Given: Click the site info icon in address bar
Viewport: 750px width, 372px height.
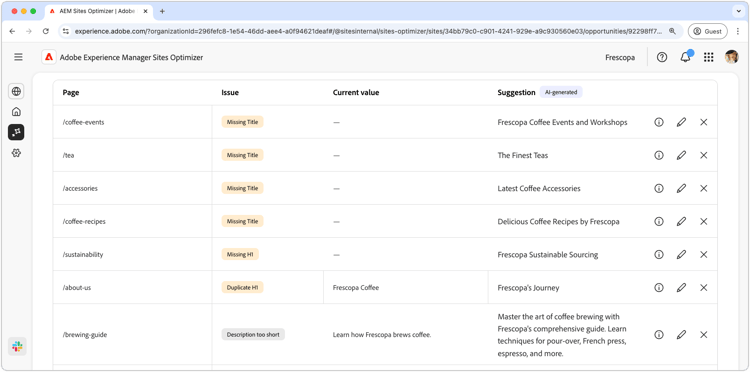Looking at the screenshot, I should pyautogui.click(x=66, y=31).
